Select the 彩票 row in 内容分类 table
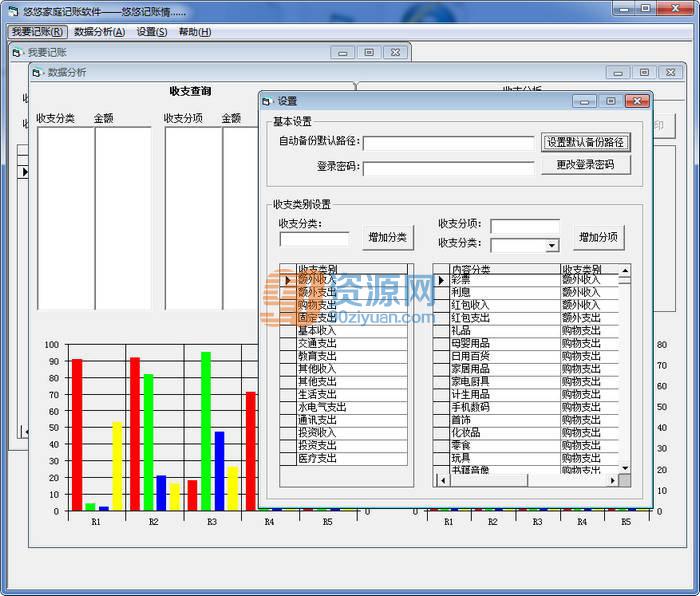This screenshot has width=700, height=596. [526, 280]
